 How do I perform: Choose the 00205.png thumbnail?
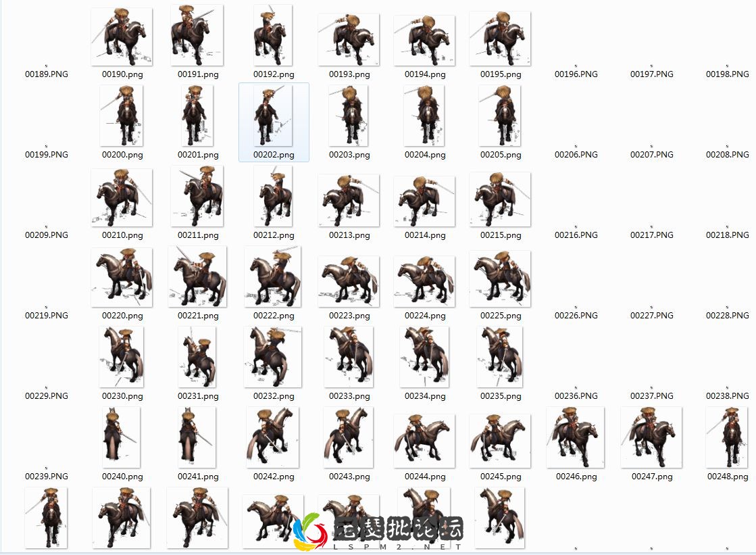500,116
